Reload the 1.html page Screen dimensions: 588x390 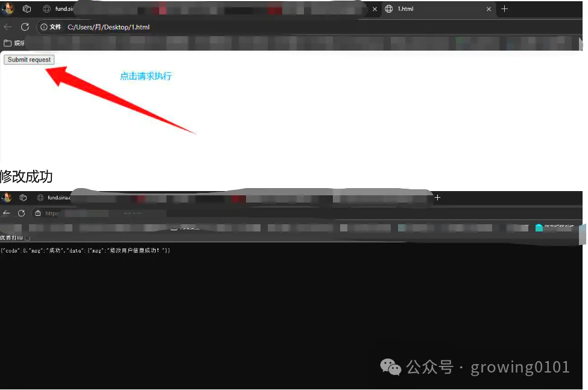25,27
